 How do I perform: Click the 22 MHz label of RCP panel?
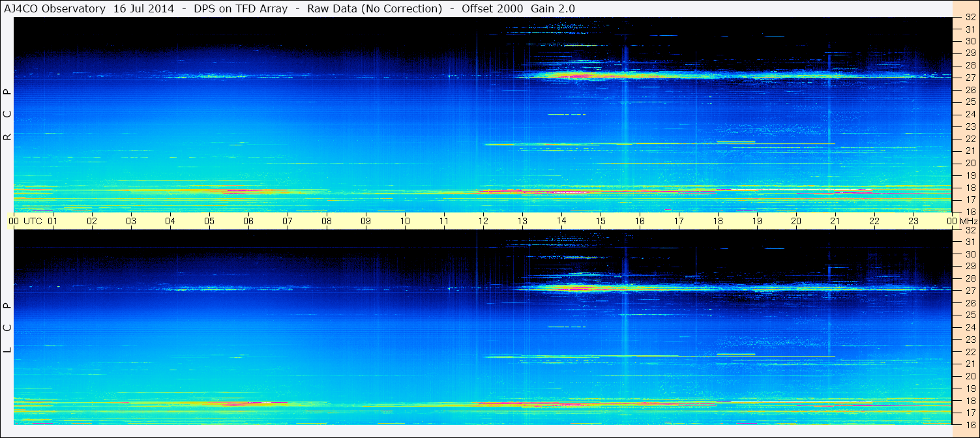click(970, 139)
